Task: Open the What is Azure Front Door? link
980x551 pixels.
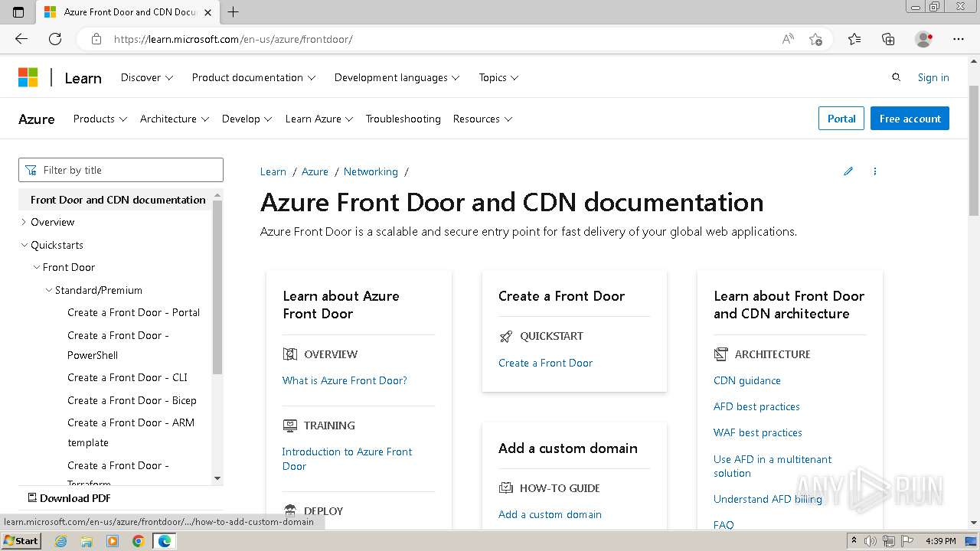Action: pos(345,380)
